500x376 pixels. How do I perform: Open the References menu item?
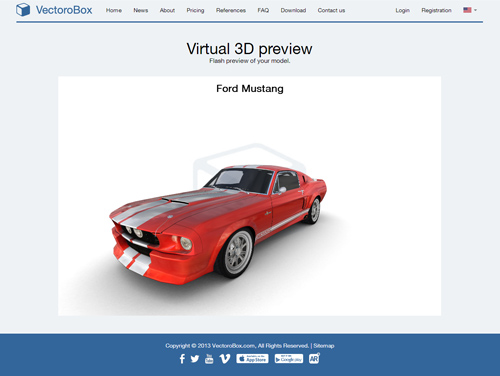pos(231,10)
